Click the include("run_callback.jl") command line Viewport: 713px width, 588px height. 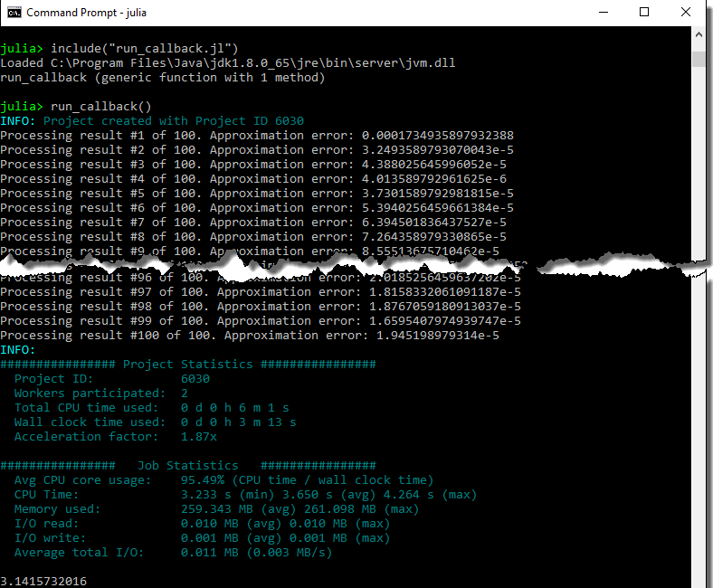pyautogui.click(x=145, y=48)
